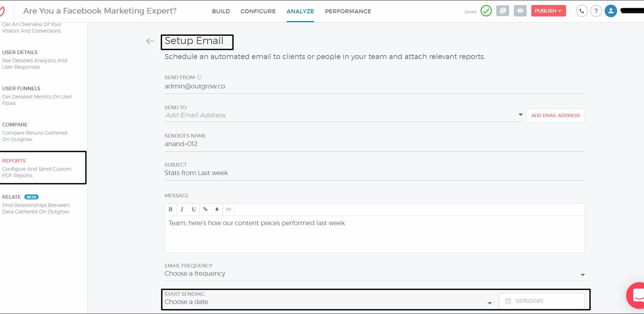The width and height of the screenshot is (644, 314).
Task: Click the info icon next to Send From
Action: [x=199, y=77]
